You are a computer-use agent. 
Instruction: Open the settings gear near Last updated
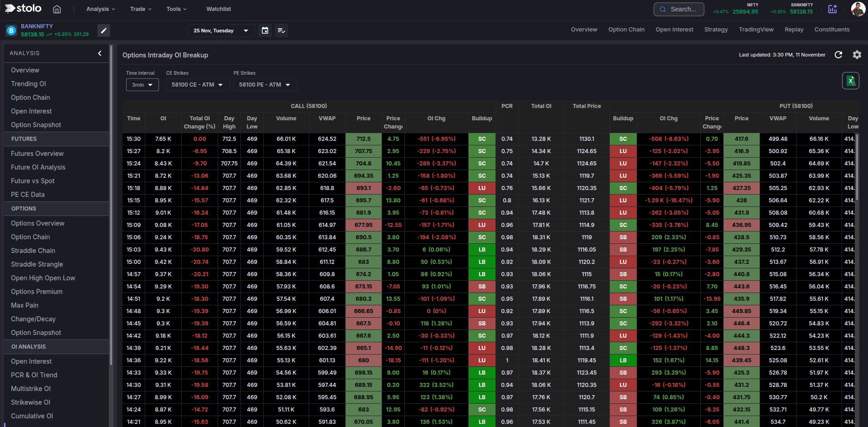click(x=857, y=55)
